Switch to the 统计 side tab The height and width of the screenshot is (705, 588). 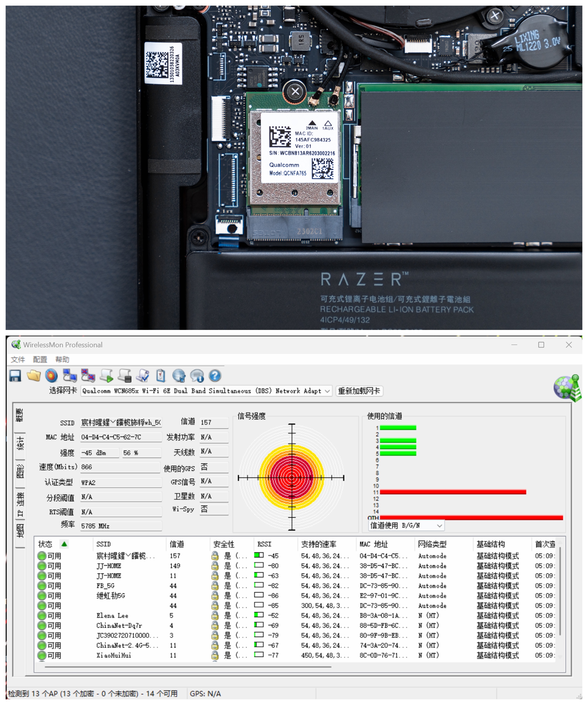click(20, 443)
